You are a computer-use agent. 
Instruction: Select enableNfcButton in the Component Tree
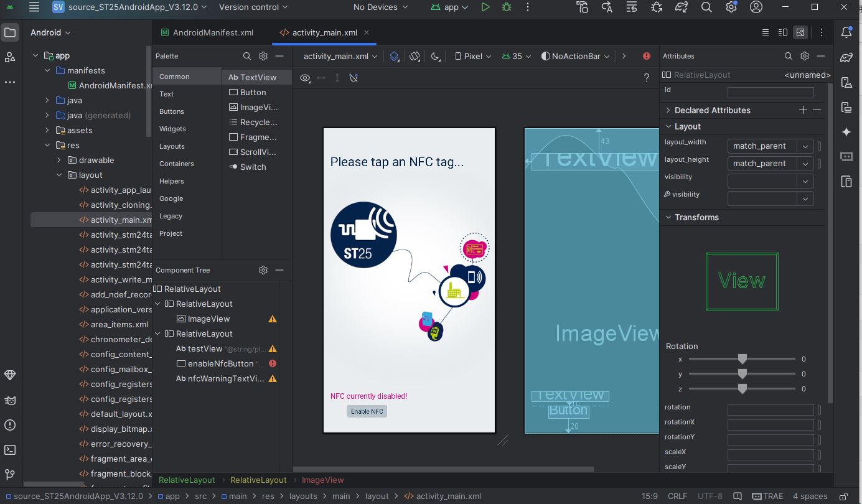(x=221, y=363)
